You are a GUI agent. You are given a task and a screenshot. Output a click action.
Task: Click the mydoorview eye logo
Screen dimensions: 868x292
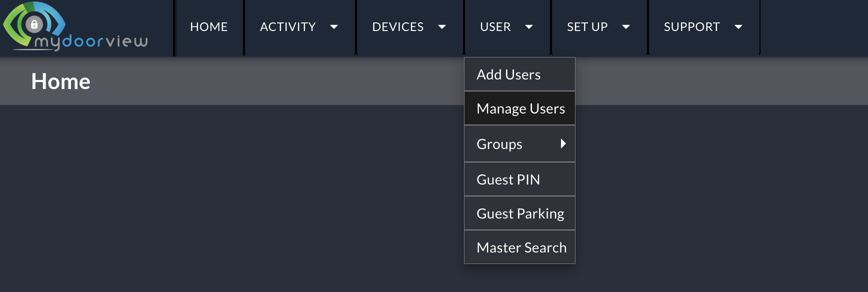point(75,26)
